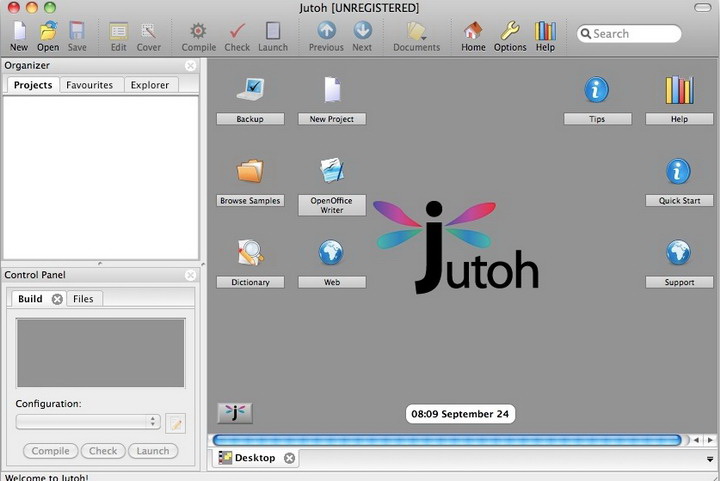Click the Dictionary label button
This screenshot has height=481, width=720.
[250, 282]
